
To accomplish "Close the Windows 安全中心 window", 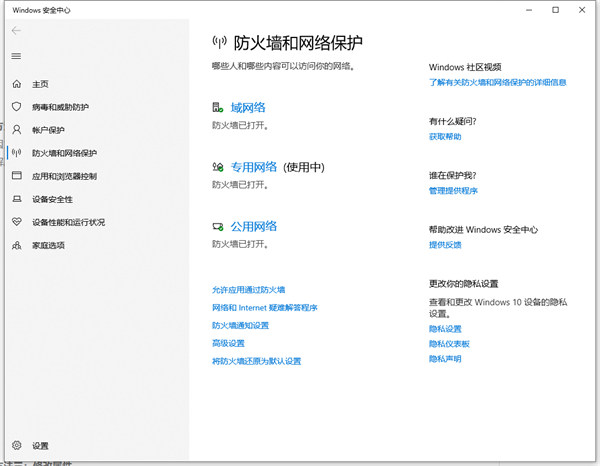I will [x=582, y=10].
